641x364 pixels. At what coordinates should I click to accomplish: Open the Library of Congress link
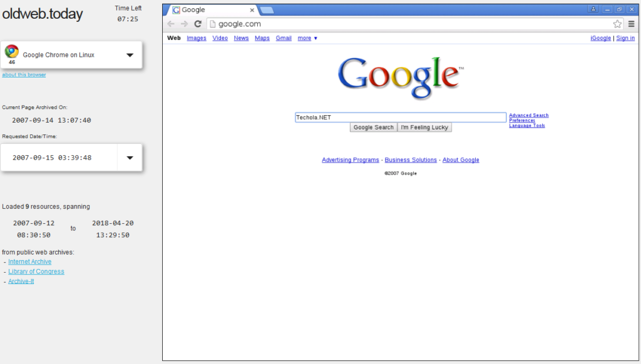[x=36, y=271]
